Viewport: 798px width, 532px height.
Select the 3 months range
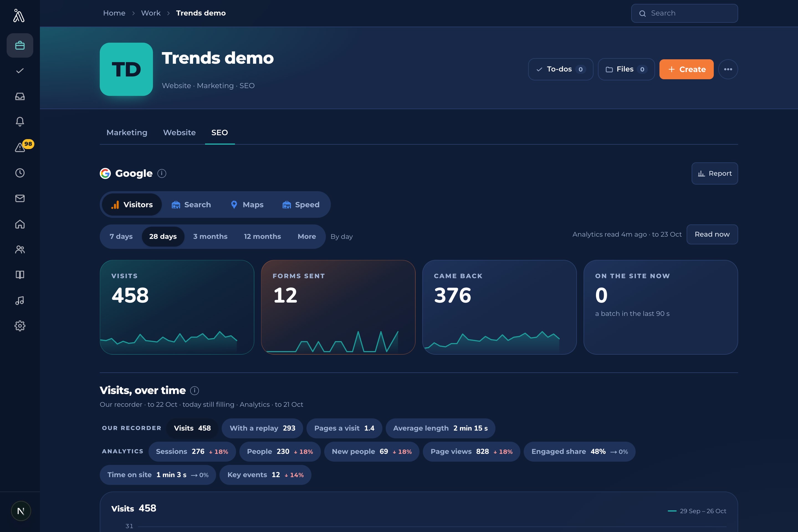coord(210,236)
